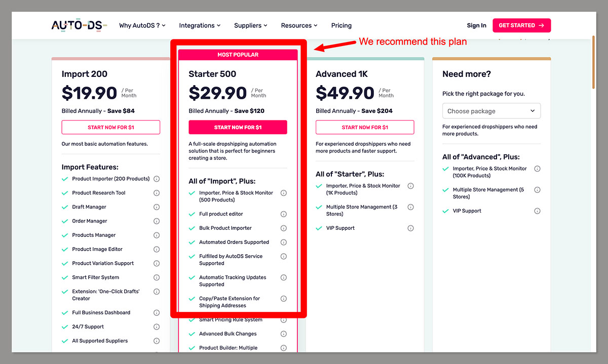Click the info icon beside Draft Manager
The image size is (608, 364).
pyautogui.click(x=157, y=207)
